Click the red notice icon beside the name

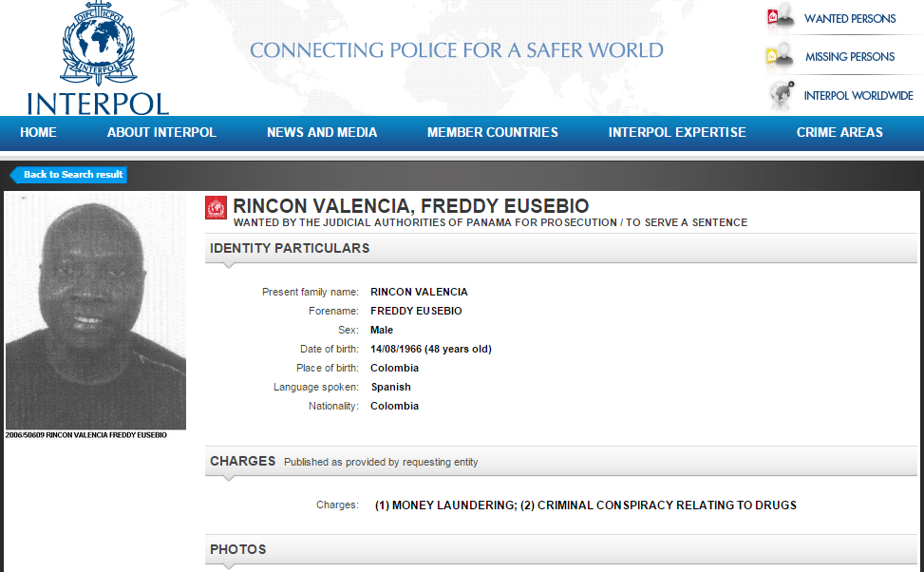[217, 207]
